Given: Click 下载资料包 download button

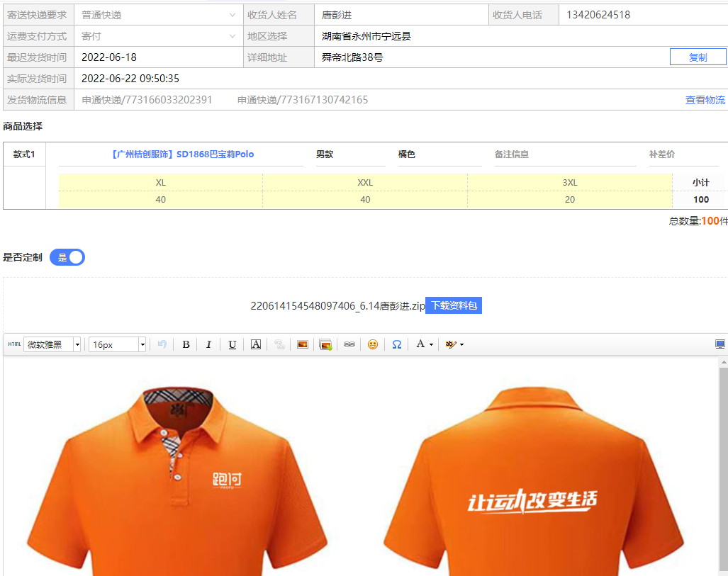Looking at the screenshot, I should click(x=454, y=305).
